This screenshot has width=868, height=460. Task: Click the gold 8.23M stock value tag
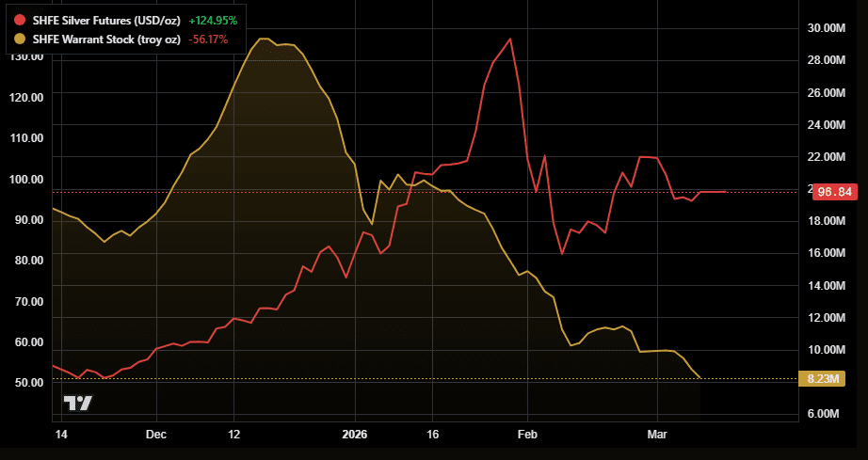(822, 379)
